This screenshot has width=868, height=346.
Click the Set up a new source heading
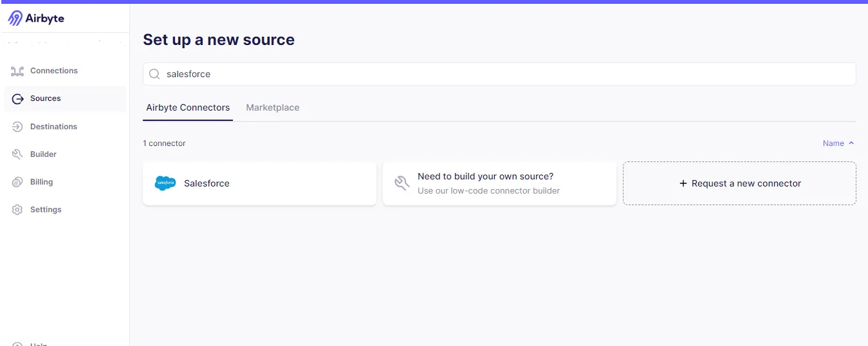tap(219, 40)
